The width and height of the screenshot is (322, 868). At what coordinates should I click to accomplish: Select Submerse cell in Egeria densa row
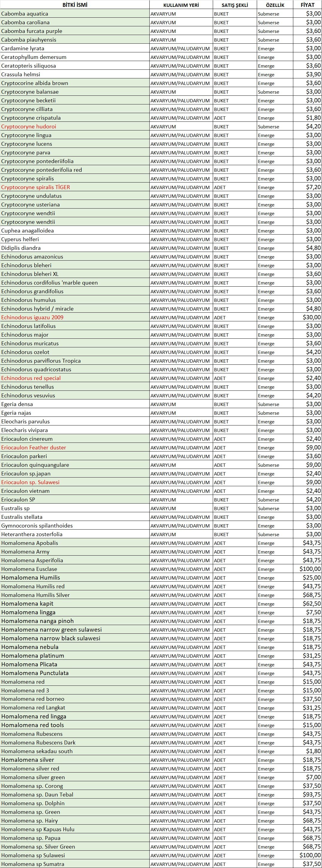268,404
